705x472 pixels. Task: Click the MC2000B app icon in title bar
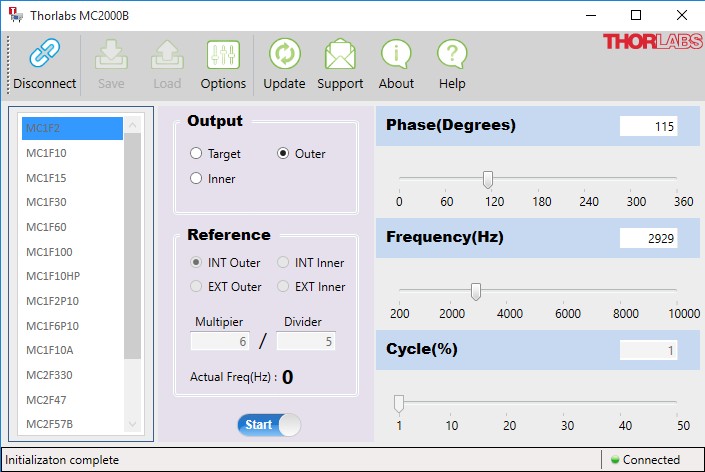point(16,15)
